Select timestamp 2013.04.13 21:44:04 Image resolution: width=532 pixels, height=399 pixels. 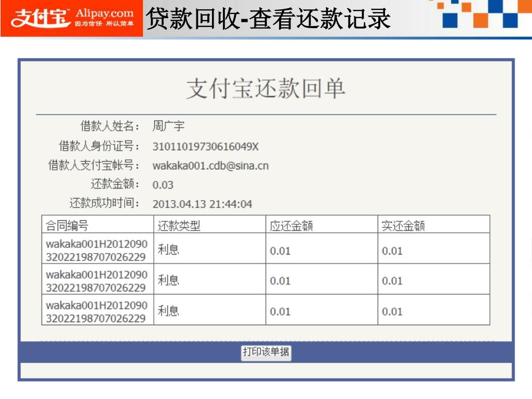click(202, 204)
